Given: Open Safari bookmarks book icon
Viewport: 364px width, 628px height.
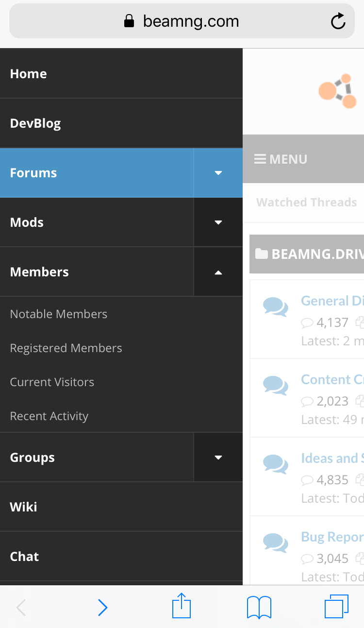Looking at the screenshot, I should (259, 607).
